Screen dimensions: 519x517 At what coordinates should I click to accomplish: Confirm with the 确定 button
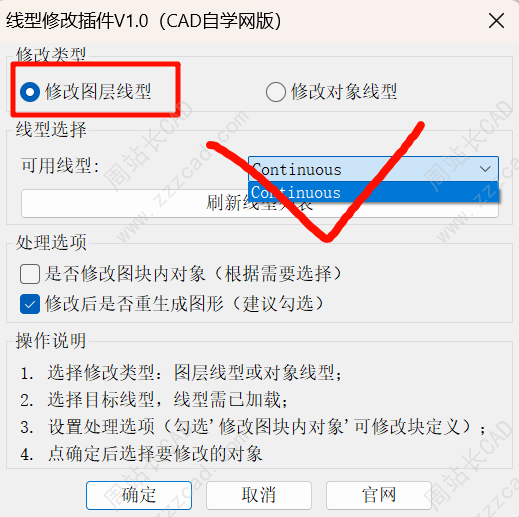click(x=139, y=495)
